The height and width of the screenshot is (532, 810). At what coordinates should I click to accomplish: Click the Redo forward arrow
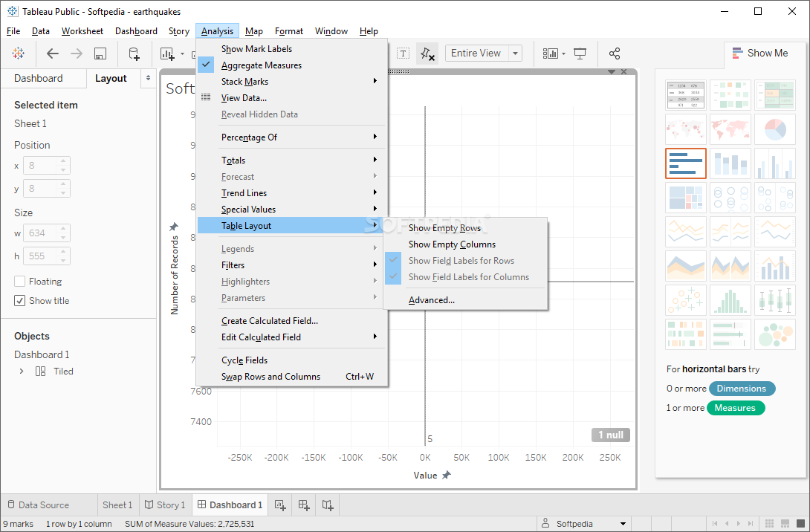pos(77,53)
